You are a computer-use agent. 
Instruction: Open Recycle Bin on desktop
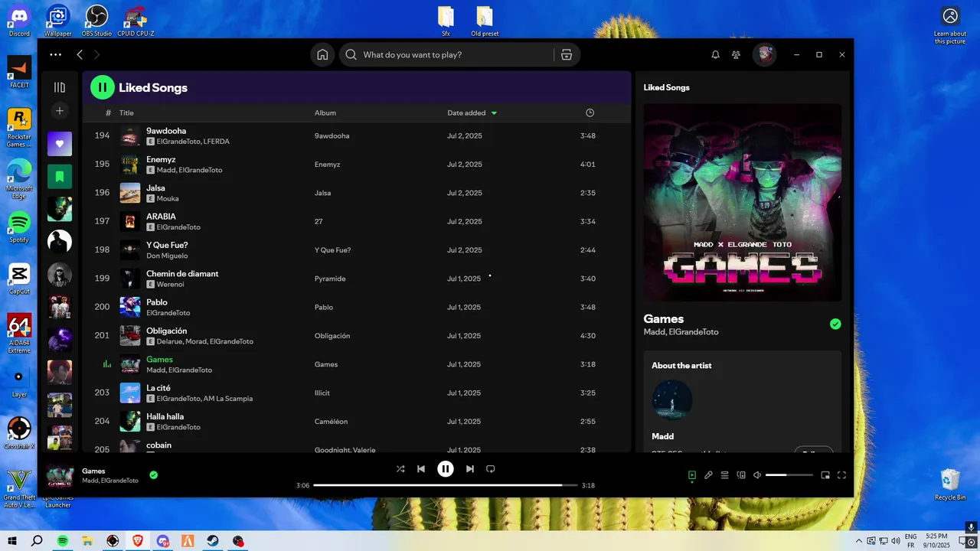[x=950, y=484]
